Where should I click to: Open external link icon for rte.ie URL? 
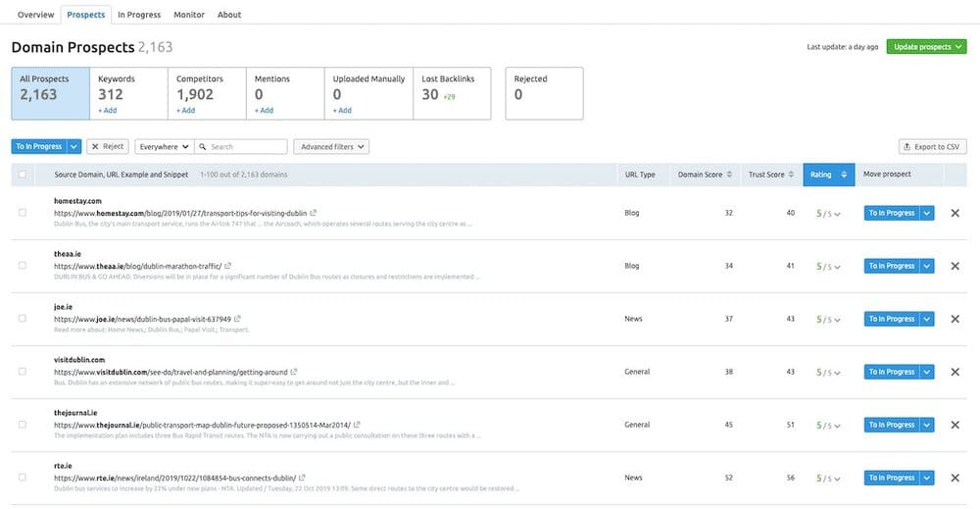[302, 478]
